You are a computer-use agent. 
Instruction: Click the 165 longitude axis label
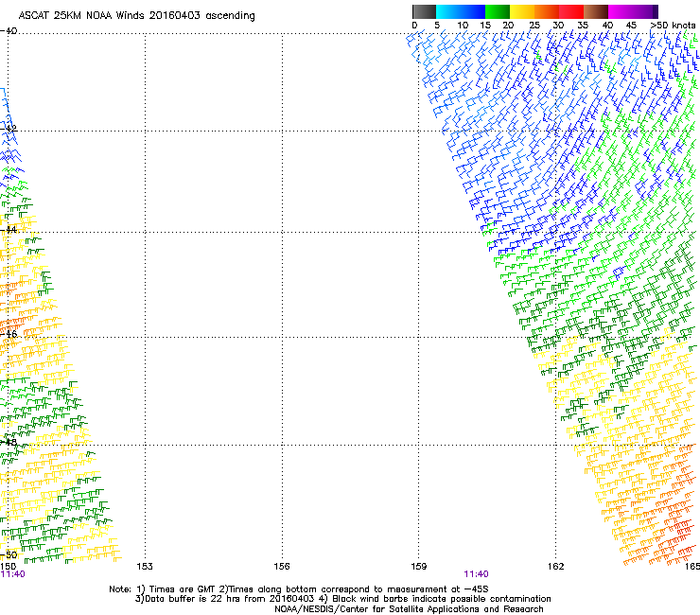click(692, 567)
